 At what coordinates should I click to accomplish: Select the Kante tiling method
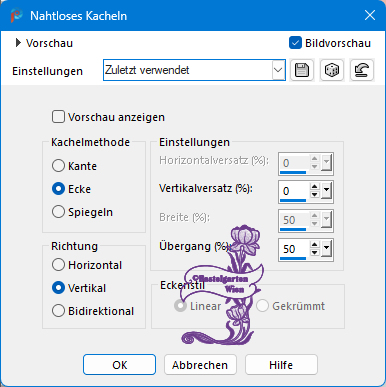pos(58,166)
